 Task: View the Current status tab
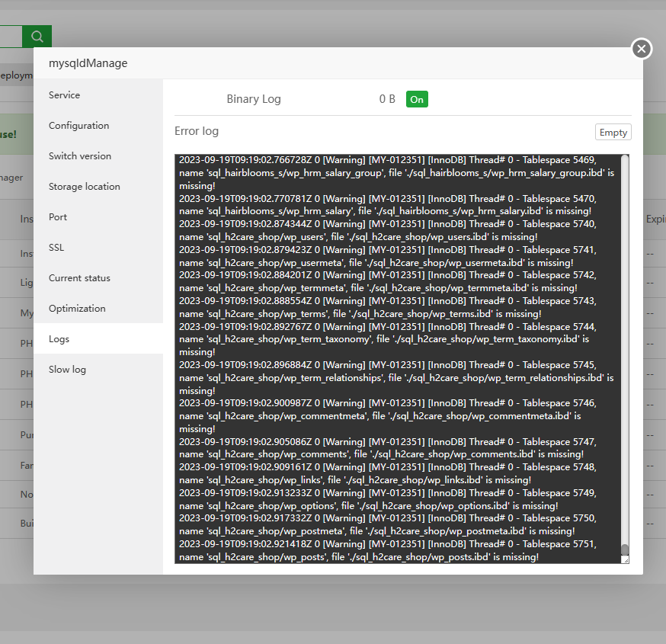point(79,278)
